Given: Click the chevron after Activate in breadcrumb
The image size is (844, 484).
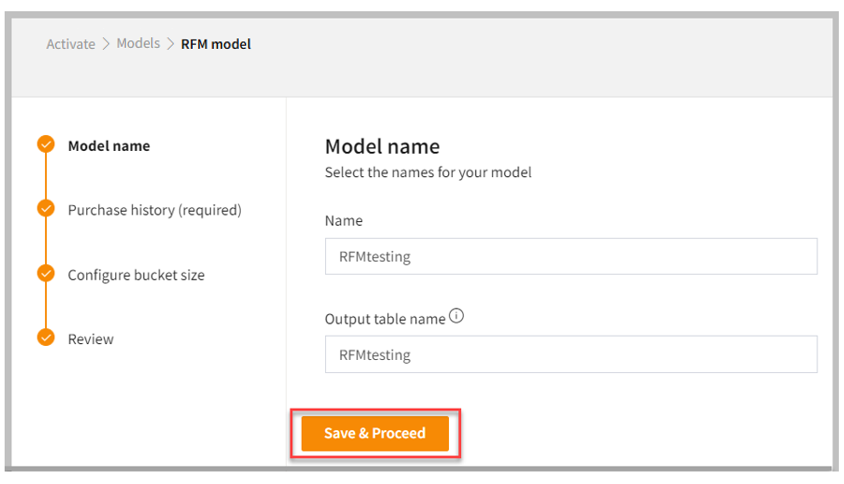Looking at the screenshot, I should pos(106,44).
